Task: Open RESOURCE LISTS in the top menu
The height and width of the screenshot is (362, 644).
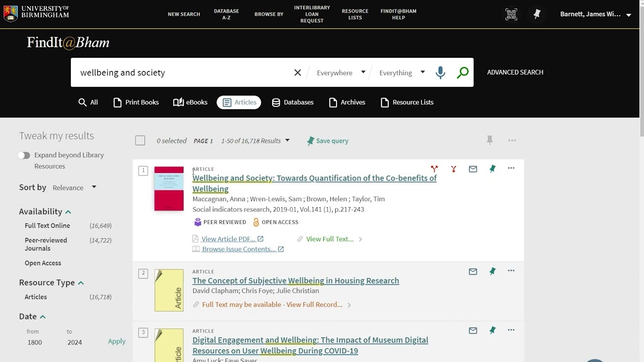Action: (355, 14)
